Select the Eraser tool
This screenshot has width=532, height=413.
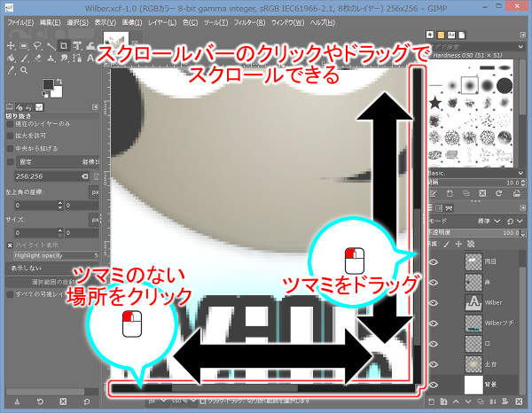37,58
